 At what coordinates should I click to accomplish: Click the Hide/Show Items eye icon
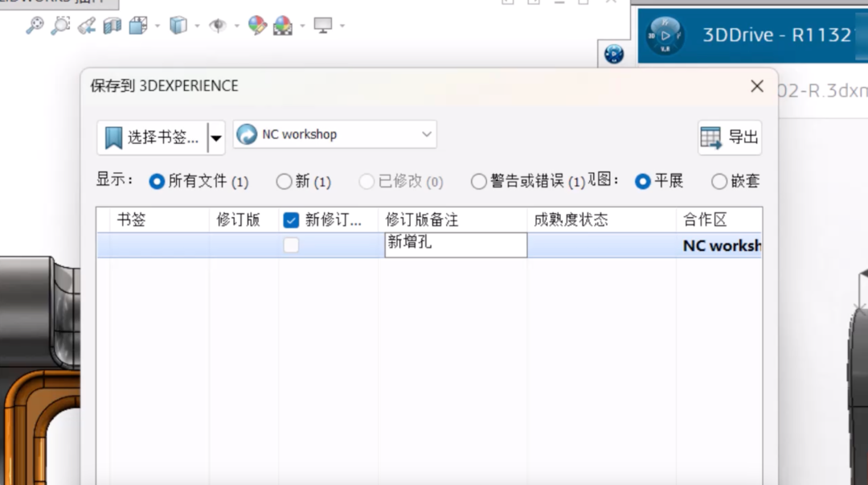(218, 26)
